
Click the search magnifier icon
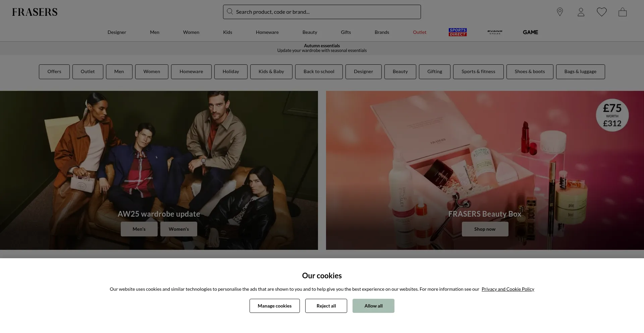(x=230, y=12)
